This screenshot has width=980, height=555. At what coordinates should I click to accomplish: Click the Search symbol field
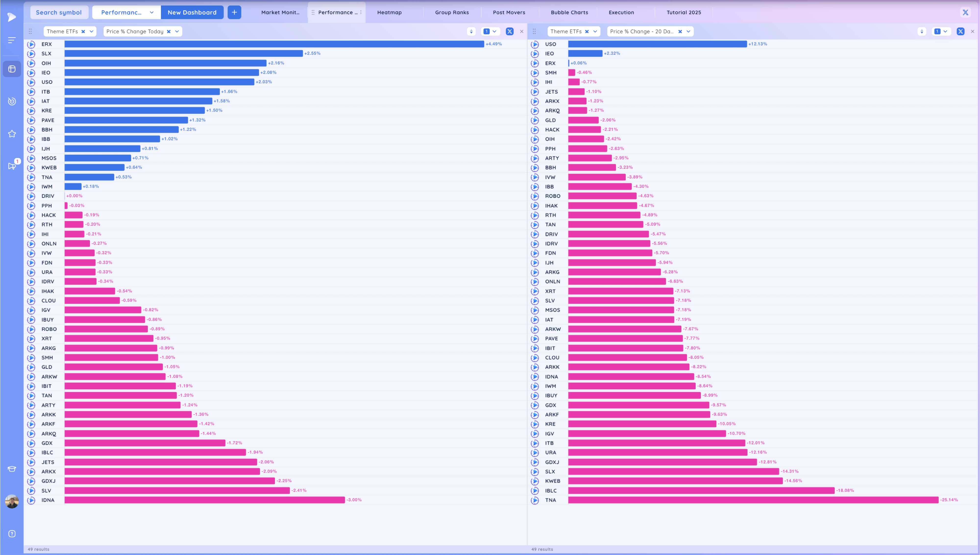pos(59,12)
